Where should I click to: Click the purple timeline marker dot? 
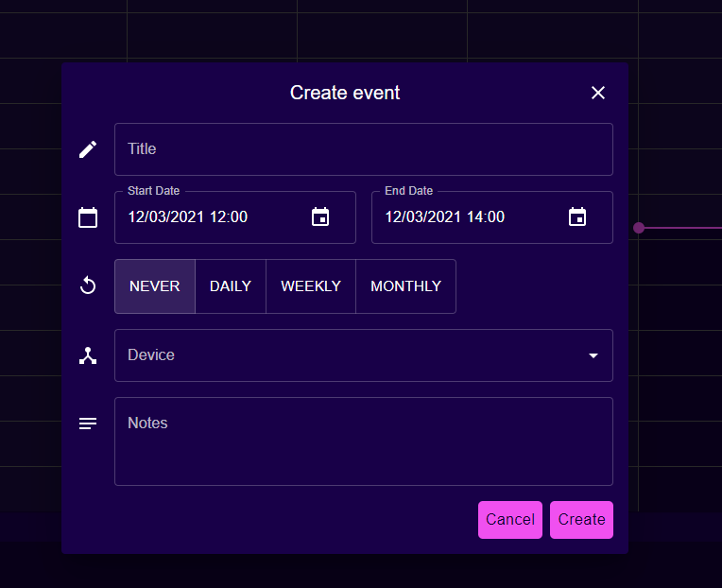pos(639,228)
